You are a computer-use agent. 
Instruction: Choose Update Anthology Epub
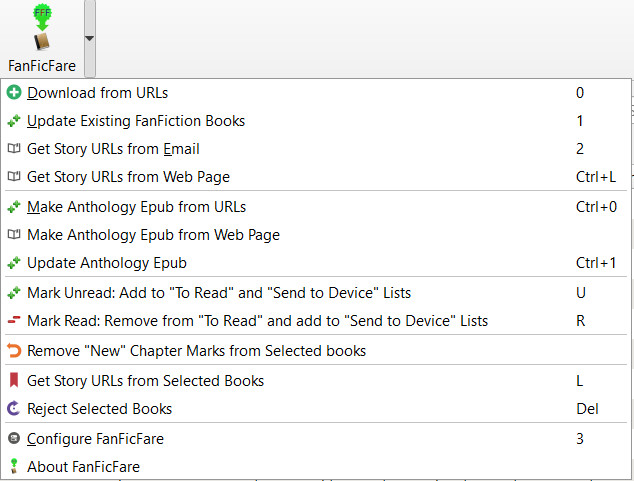tap(107, 263)
